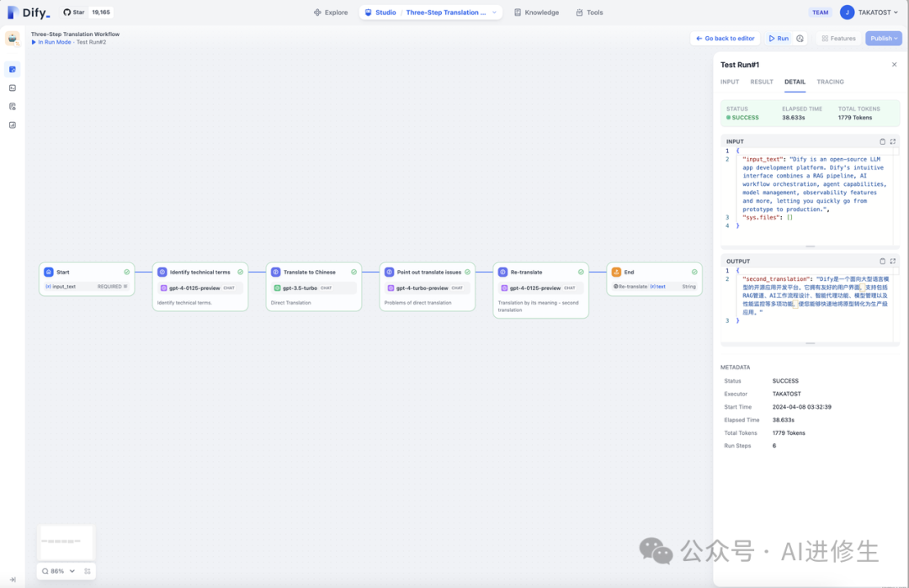
Task: Expand the sidebar with bottom arrow
Action: click(13, 580)
